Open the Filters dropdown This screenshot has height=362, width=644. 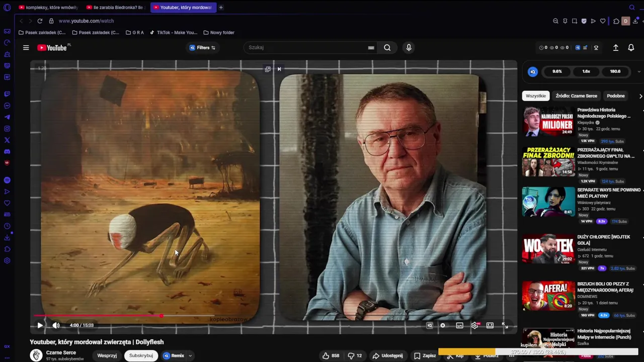(202, 48)
